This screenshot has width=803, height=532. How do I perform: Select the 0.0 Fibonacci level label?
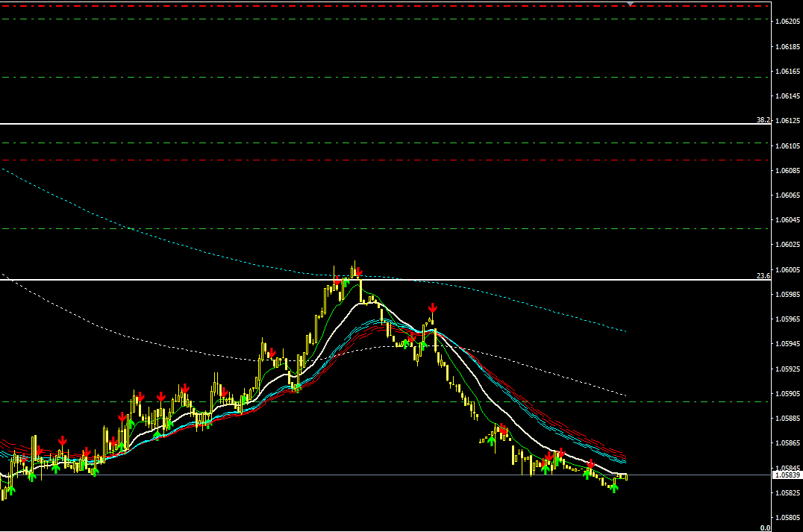pos(765,528)
